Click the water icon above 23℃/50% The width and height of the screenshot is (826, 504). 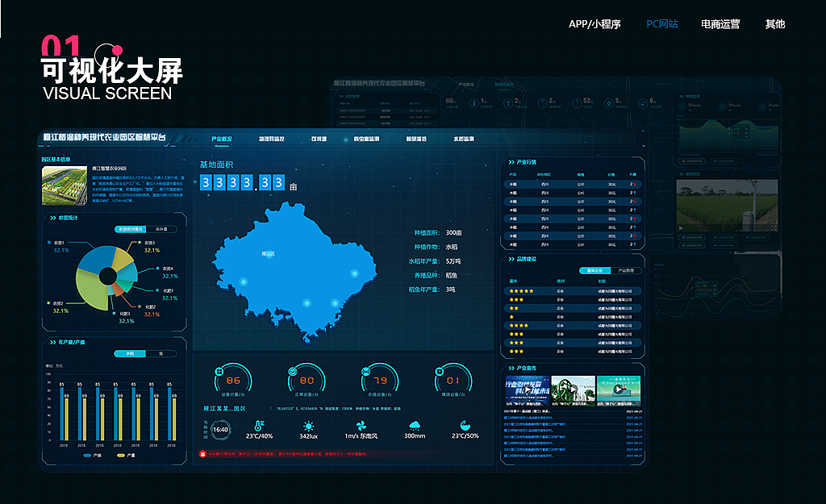[465, 426]
